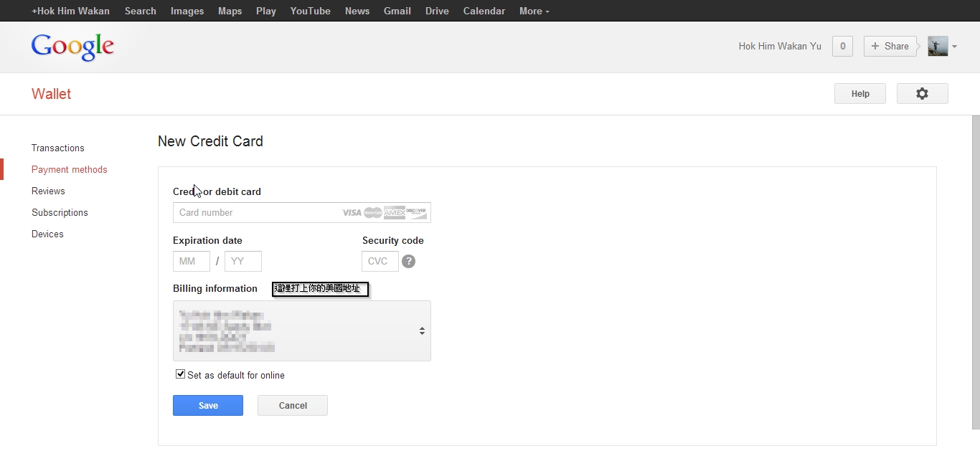Open Maps in the top bar
Screen dimensions: 980x461
[230, 11]
